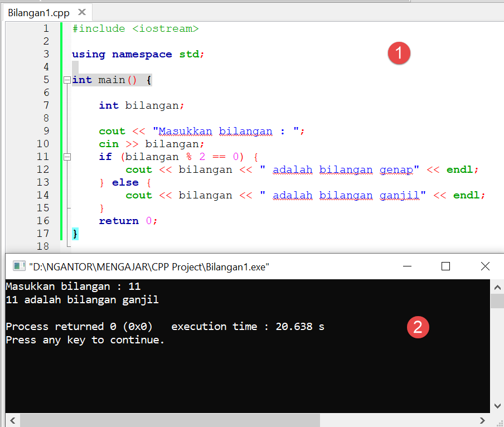Collapse the main() function fold marker

click(67, 80)
